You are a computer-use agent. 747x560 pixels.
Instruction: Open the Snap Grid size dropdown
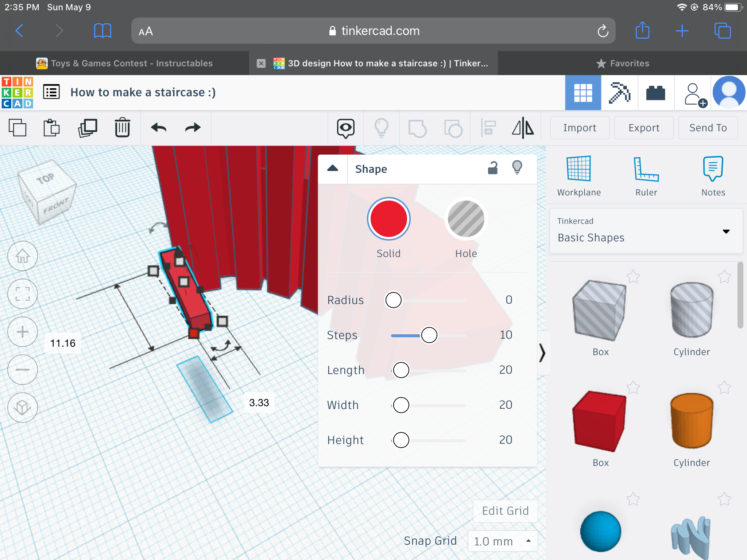pyautogui.click(x=503, y=541)
